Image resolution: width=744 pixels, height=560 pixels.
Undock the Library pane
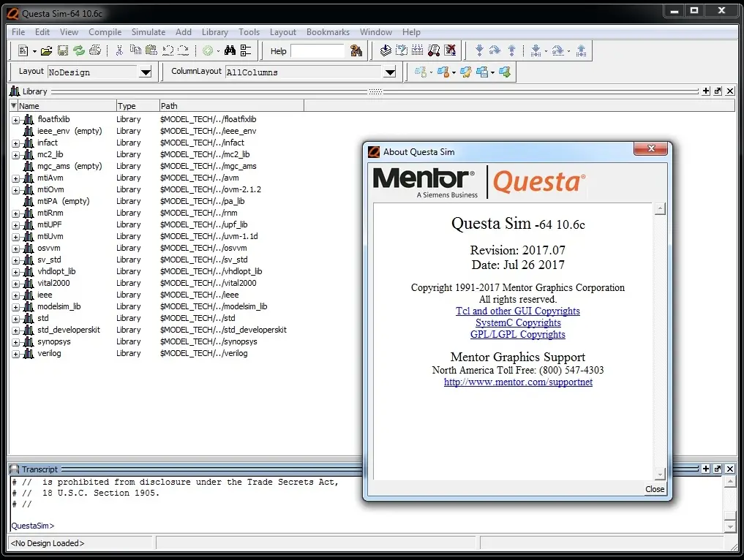point(718,91)
